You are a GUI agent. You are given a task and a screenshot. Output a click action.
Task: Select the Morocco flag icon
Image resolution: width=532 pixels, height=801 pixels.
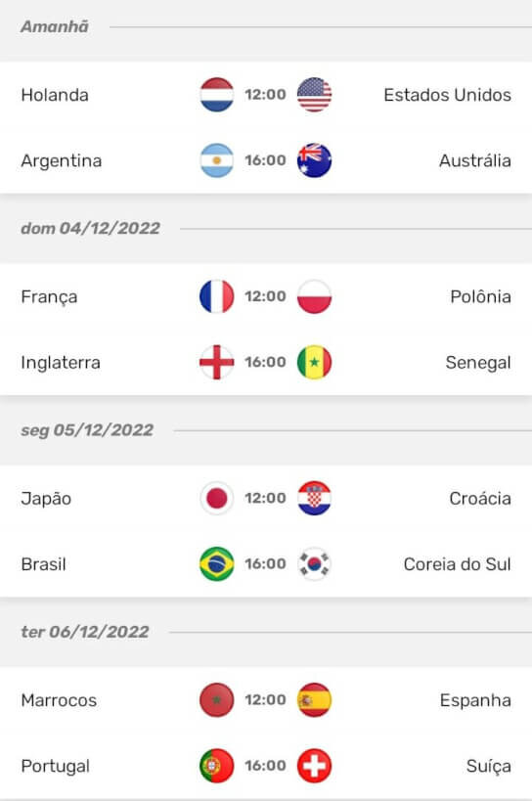point(216,700)
